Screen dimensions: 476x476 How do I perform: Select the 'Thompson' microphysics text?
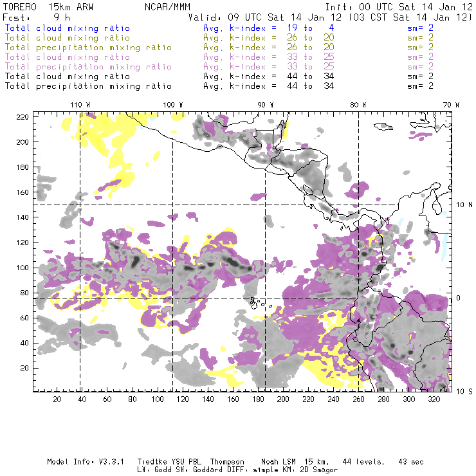[x=227, y=462]
